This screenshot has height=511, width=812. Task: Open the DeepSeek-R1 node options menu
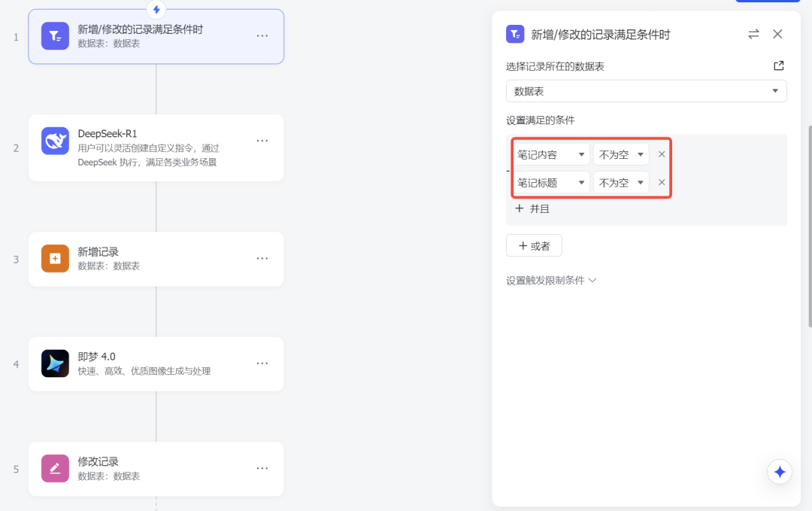(262, 140)
